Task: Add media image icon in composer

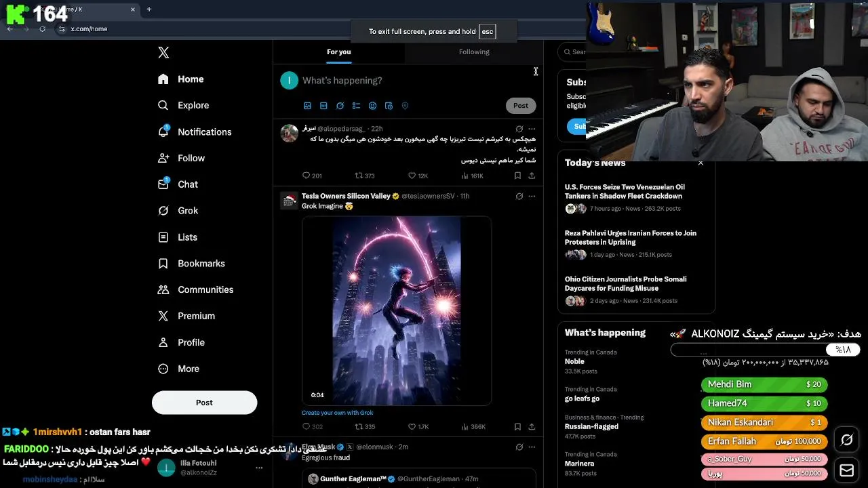Action: point(307,106)
